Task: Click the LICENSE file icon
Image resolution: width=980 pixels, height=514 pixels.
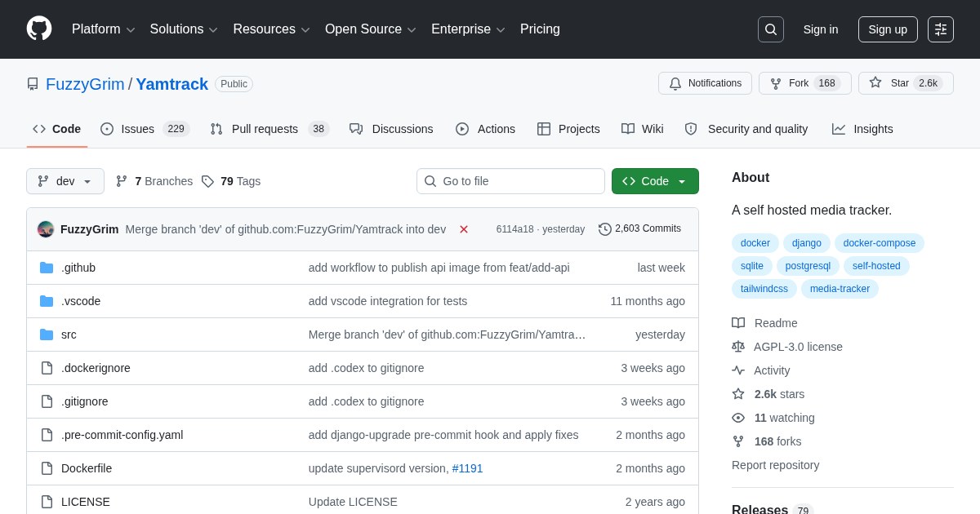Action: [47, 502]
